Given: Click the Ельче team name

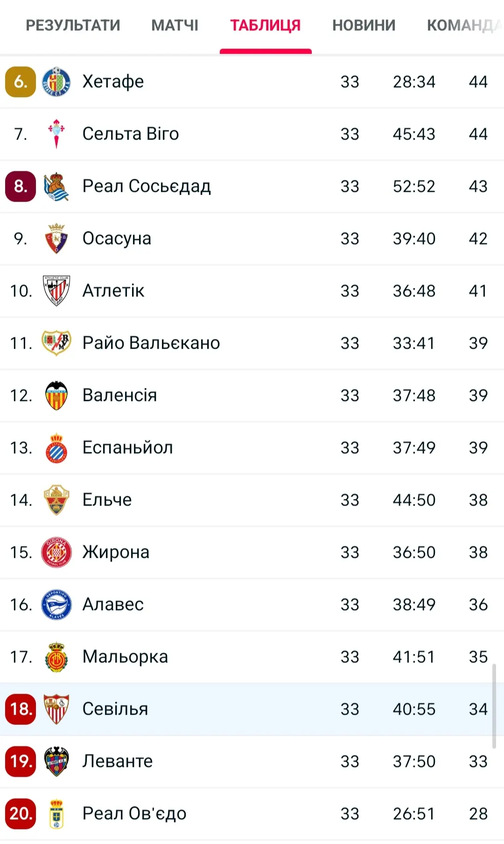Looking at the screenshot, I should click(x=107, y=500).
